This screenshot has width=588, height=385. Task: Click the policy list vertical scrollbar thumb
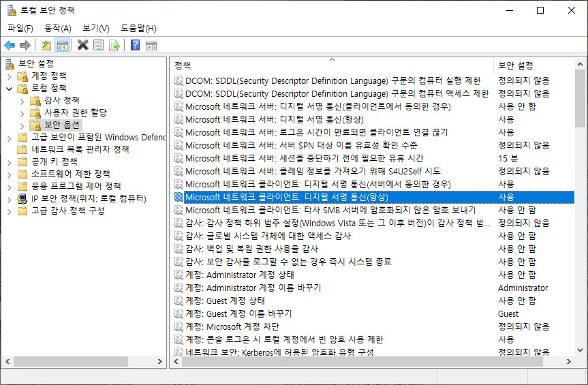580,98
